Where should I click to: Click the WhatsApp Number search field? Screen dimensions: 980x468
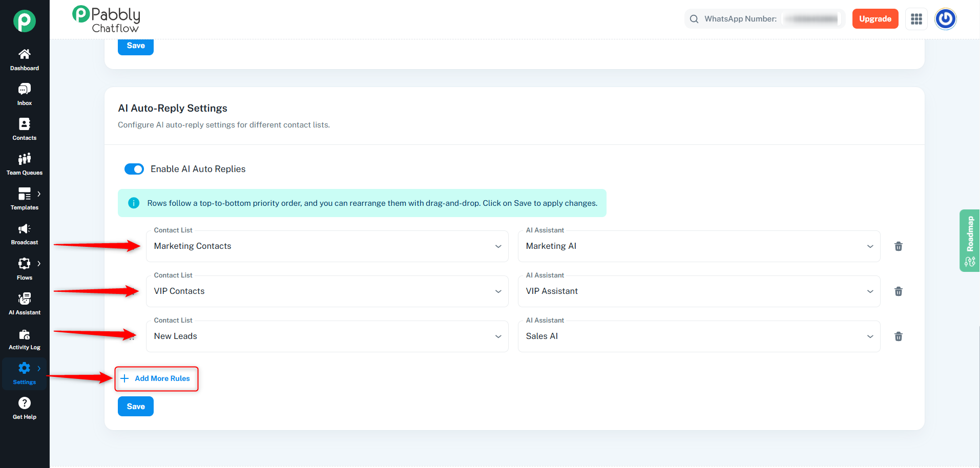(765, 19)
